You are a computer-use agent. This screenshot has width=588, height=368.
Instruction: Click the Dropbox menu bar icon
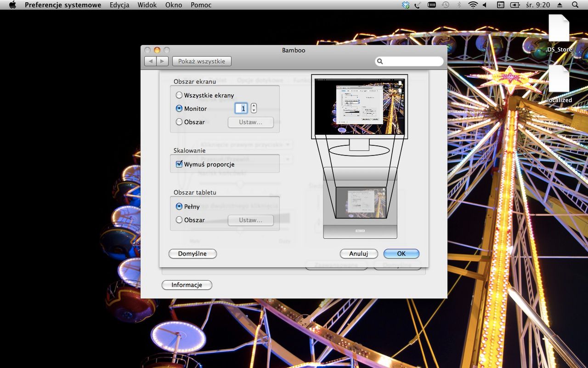[x=405, y=5]
